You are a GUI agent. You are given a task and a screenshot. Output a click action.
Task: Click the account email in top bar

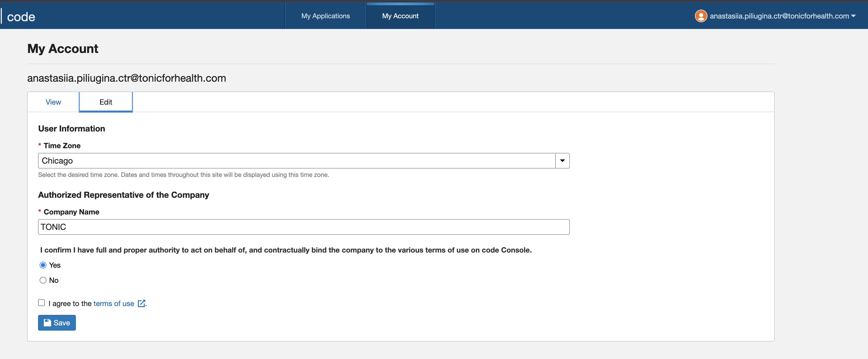point(779,16)
